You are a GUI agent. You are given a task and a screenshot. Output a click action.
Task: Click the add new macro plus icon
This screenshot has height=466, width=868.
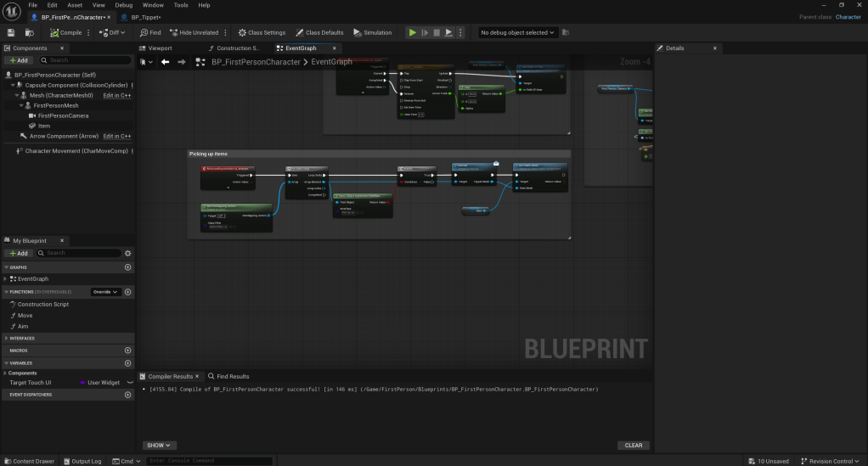(128, 350)
